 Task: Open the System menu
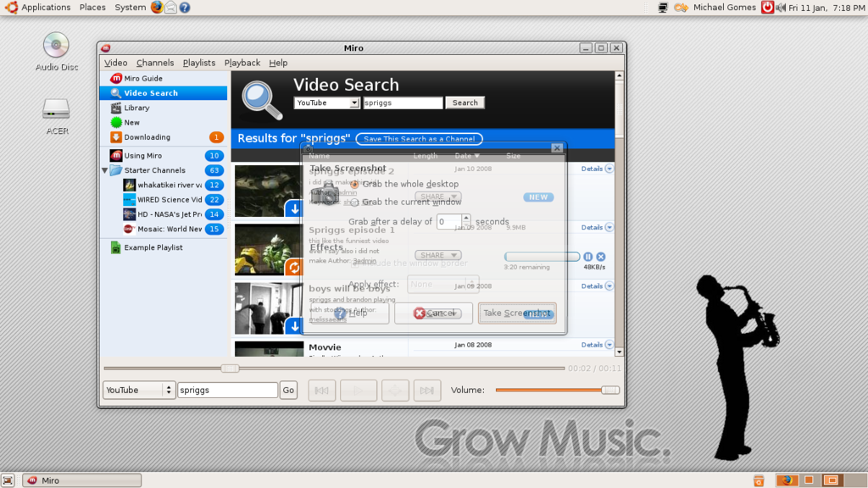[130, 7]
